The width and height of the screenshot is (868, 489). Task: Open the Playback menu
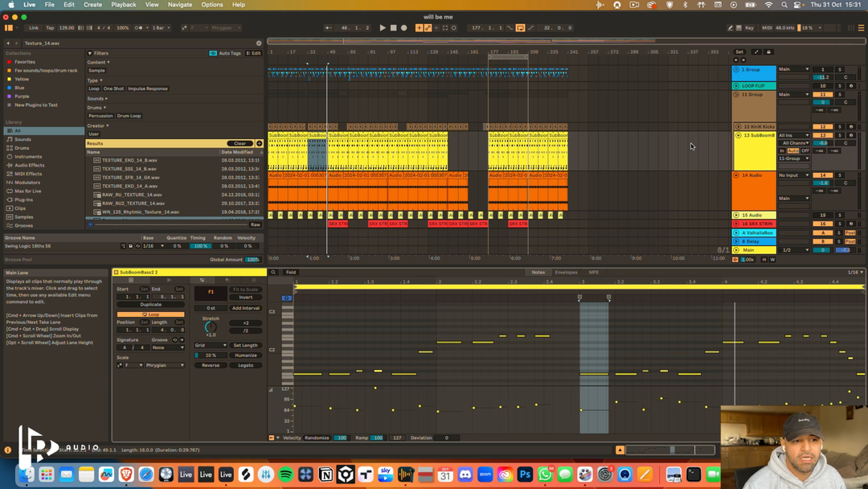123,5
